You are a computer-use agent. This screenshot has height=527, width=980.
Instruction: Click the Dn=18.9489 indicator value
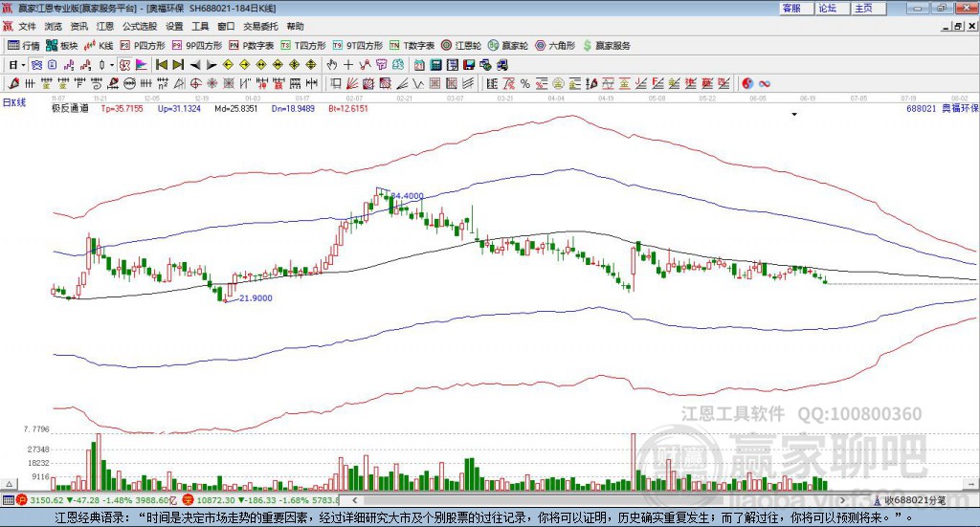[x=293, y=109]
